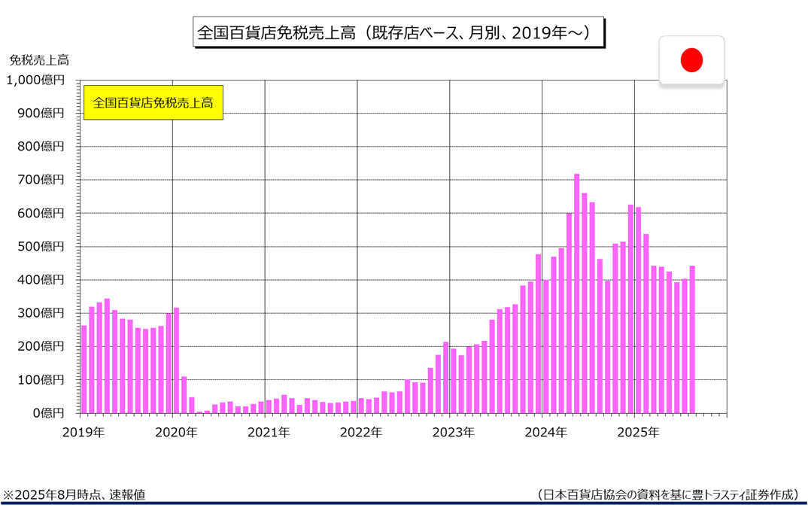Select the 2023年 x-axis label
The image size is (808, 532).
pyautogui.click(x=453, y=433)
